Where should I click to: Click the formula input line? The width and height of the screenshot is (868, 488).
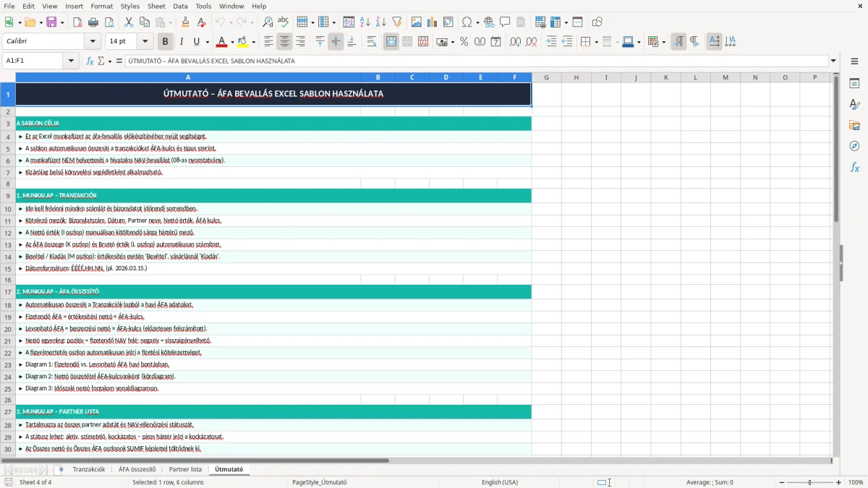click(x=476, y=61)
